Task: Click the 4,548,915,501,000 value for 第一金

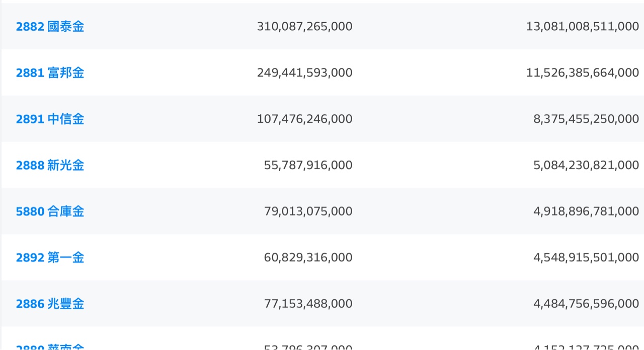Action: point(586,258)
